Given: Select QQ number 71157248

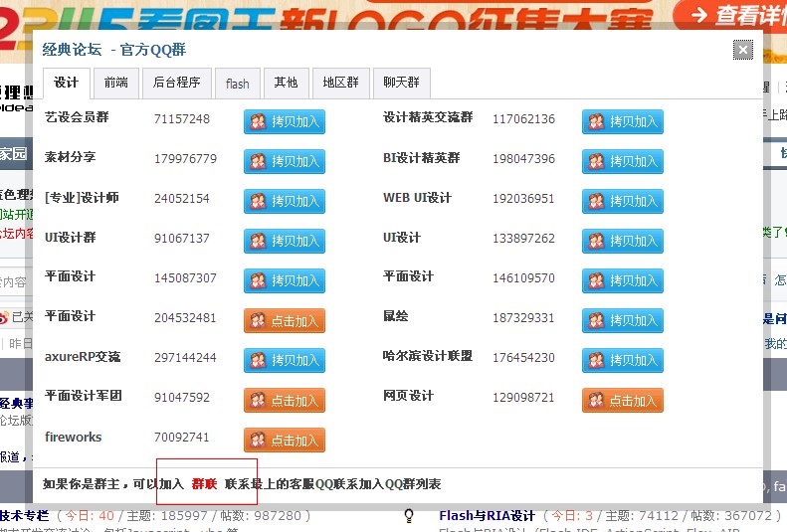Looking at the screenshot, I should click(182, 119).
